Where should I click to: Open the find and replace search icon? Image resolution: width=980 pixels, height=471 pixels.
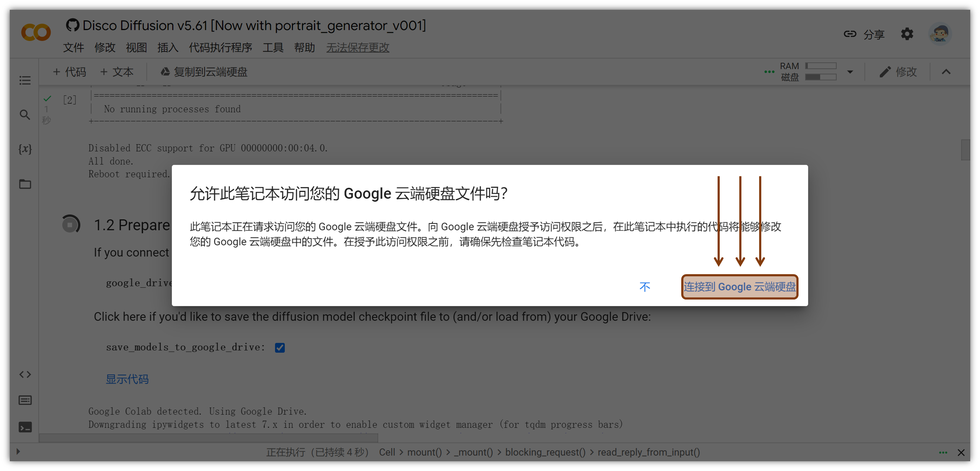pos(25,115)
